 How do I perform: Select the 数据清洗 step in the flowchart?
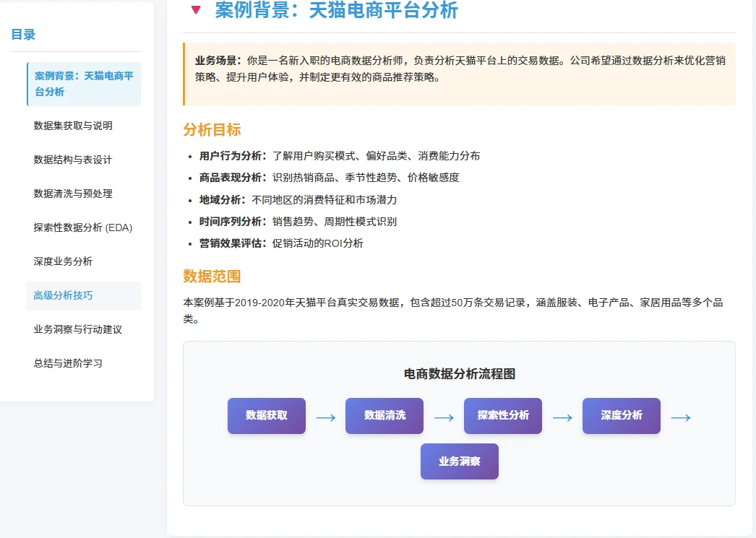point(384,416)
